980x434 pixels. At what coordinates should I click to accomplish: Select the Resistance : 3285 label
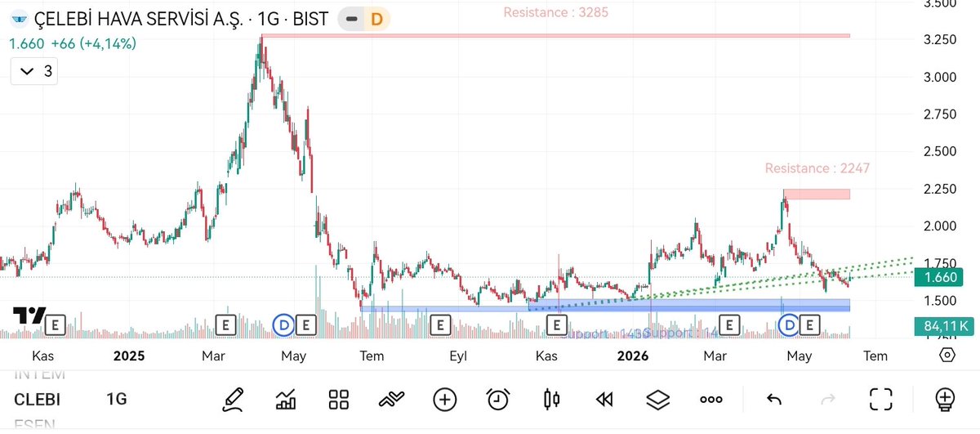point(555,12)
